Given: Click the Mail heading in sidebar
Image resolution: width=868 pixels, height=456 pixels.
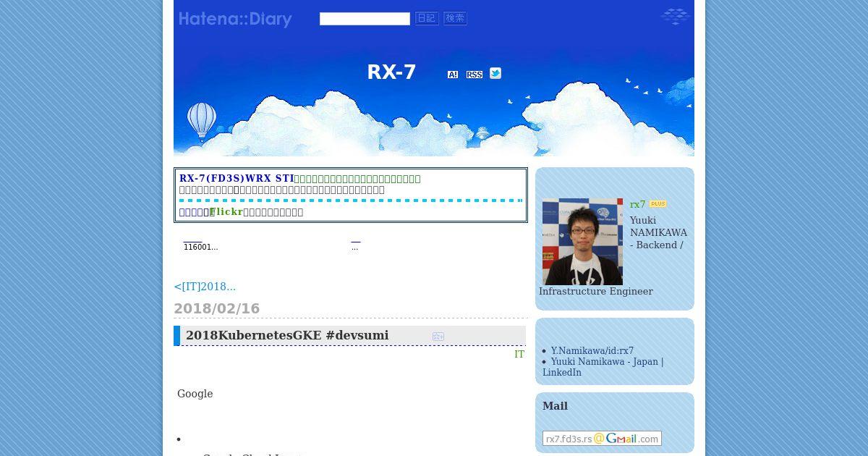Looking at the screenshot, I should tap(555, 406).
